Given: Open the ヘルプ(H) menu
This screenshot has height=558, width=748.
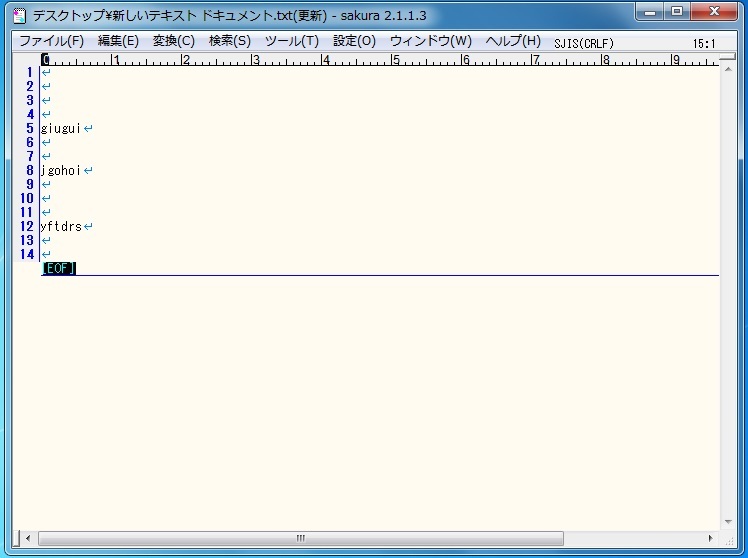Looking at the screenshot, I should 513,41.
